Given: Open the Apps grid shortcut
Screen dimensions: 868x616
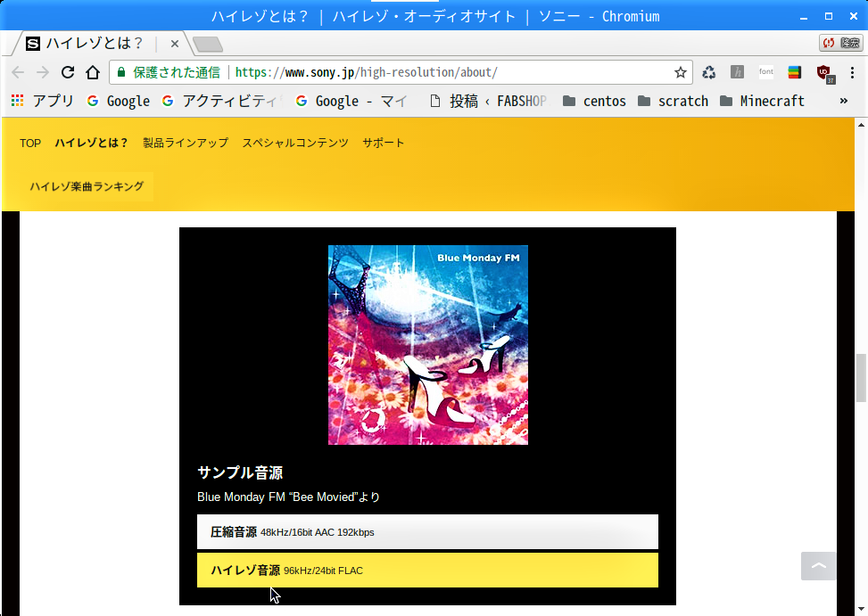Looking at the screenshot, I should point(42,102).
